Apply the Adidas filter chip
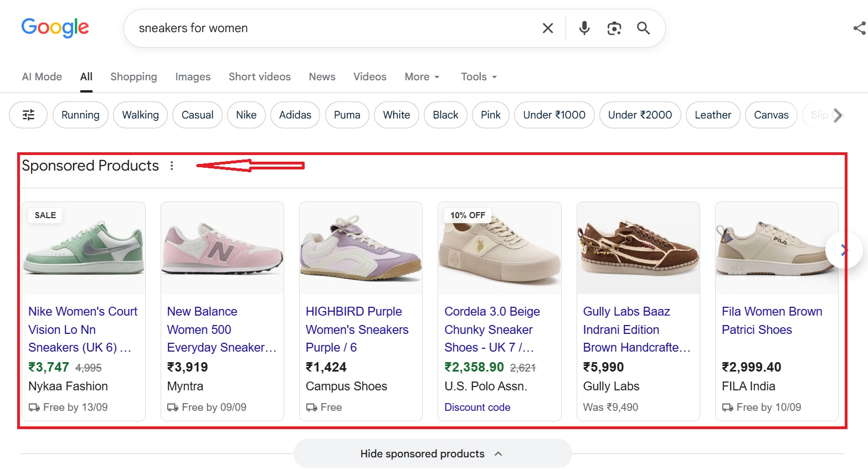This screenshot has height=469, width=868. coord(295,115)
